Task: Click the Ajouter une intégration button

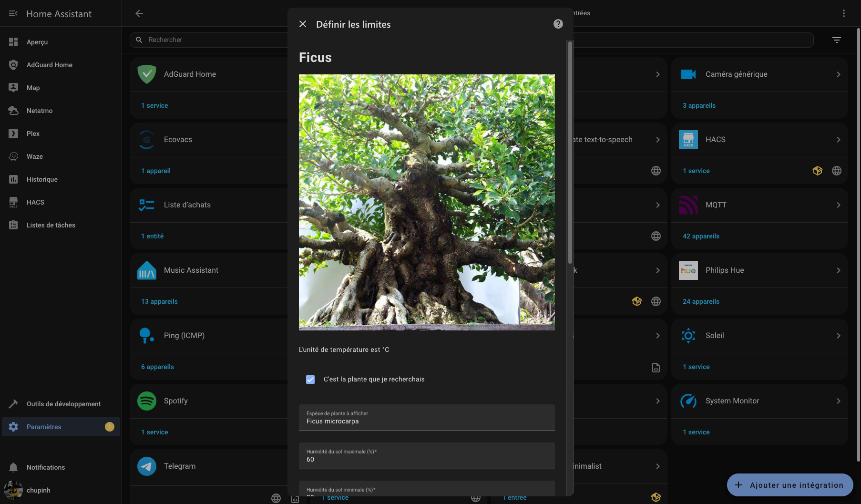Action: (789, 485)
